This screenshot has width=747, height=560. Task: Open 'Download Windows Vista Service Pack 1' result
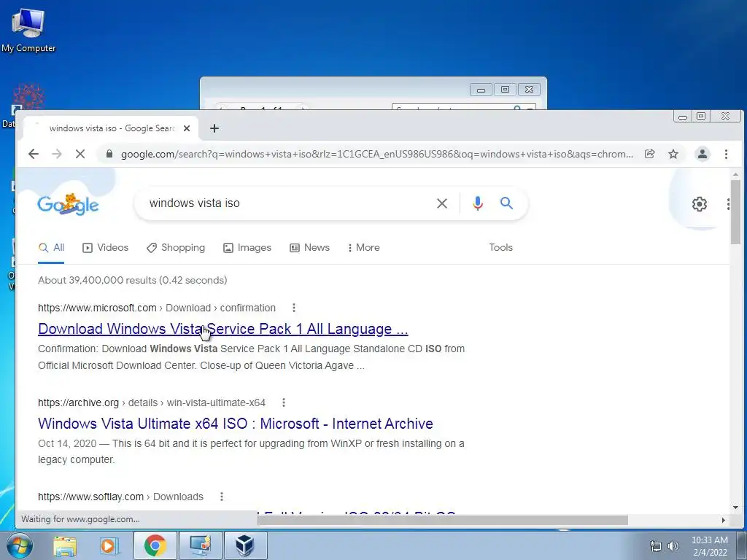pyautogui.click(x=223, y=329)
